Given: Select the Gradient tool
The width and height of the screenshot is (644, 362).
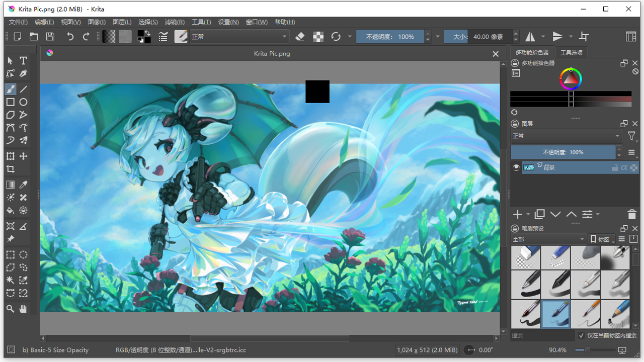Looking at the screenshot, I should (10, 185).
